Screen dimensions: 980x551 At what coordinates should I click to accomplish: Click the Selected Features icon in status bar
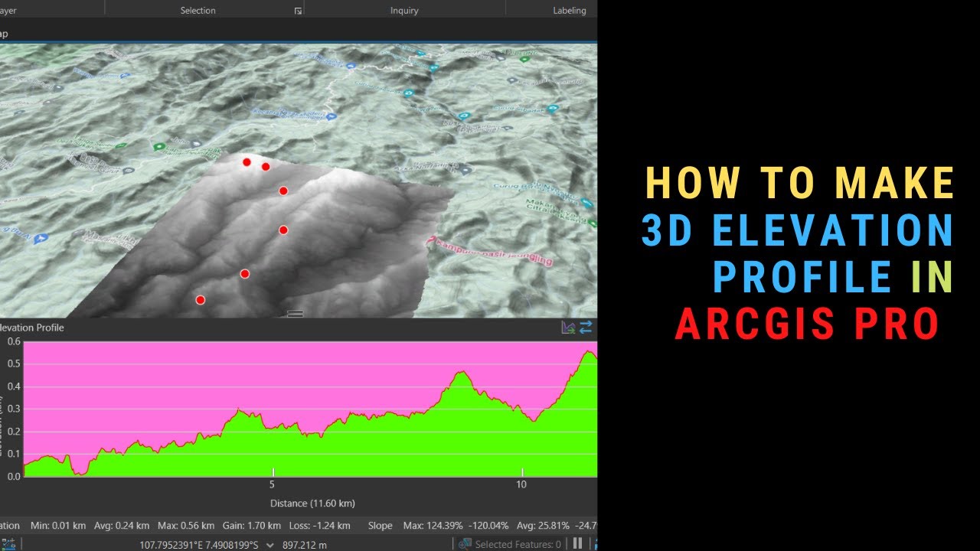tap(464, 544)
